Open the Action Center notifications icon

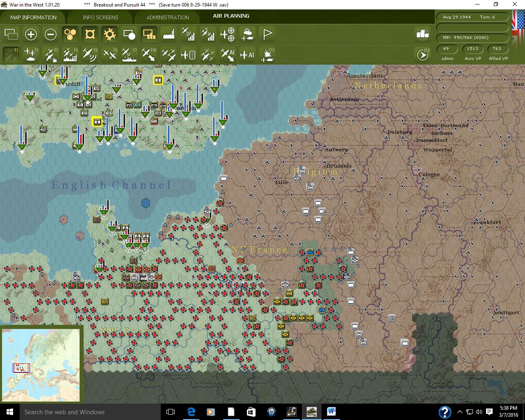(x=489, y=412)
